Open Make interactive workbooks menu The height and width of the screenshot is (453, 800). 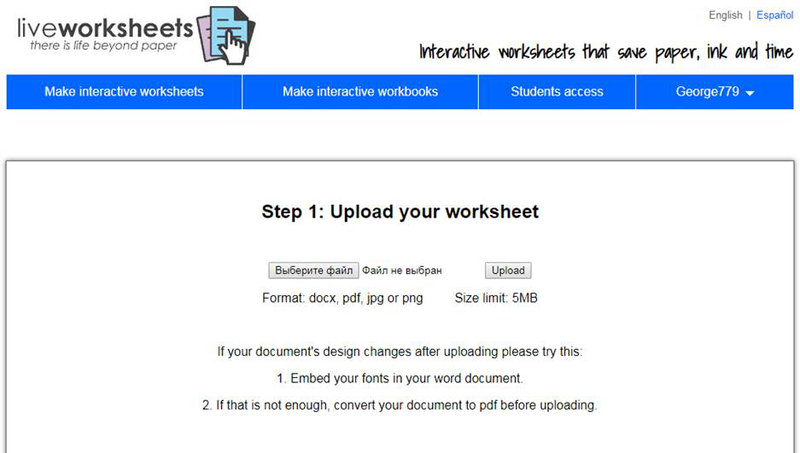[x=360, y=92]
